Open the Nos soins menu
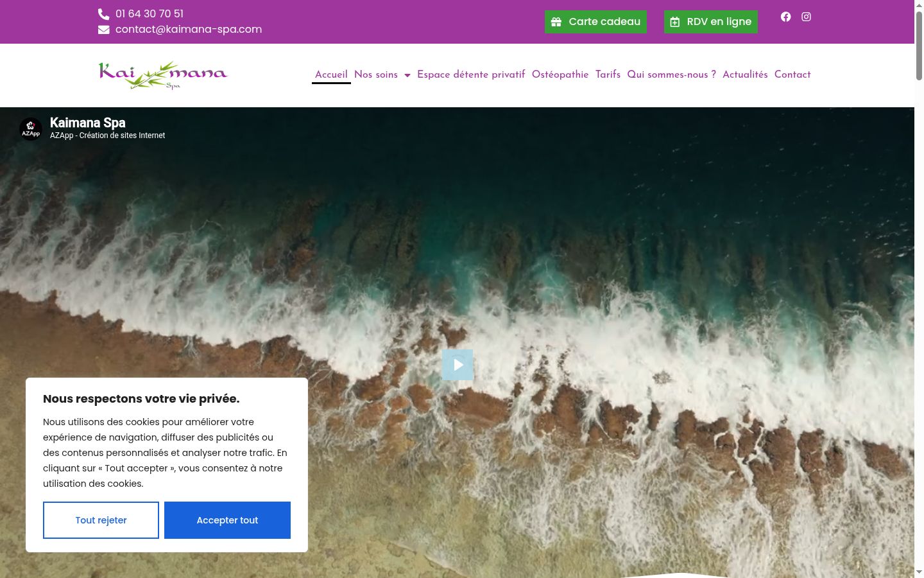Viewport: 924px width, 578px height. coord(376,74)
